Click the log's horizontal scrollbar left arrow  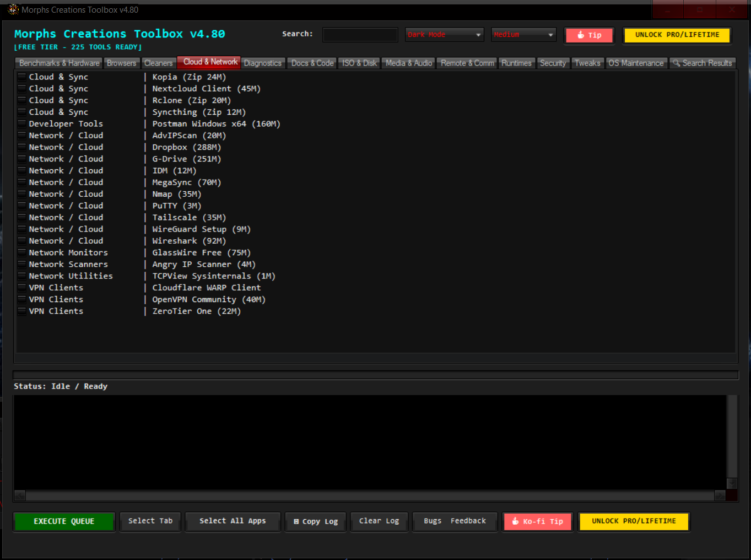pos(20,496)
